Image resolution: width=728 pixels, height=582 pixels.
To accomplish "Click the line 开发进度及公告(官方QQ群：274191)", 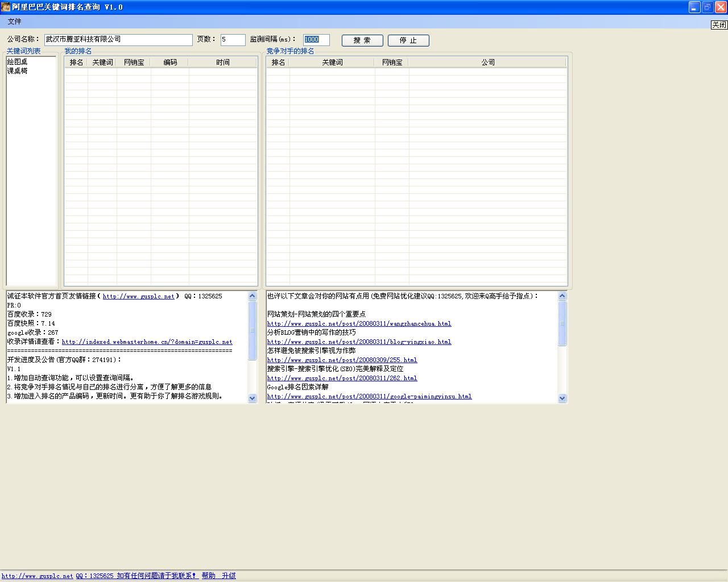I will click(x=64, y=360).
